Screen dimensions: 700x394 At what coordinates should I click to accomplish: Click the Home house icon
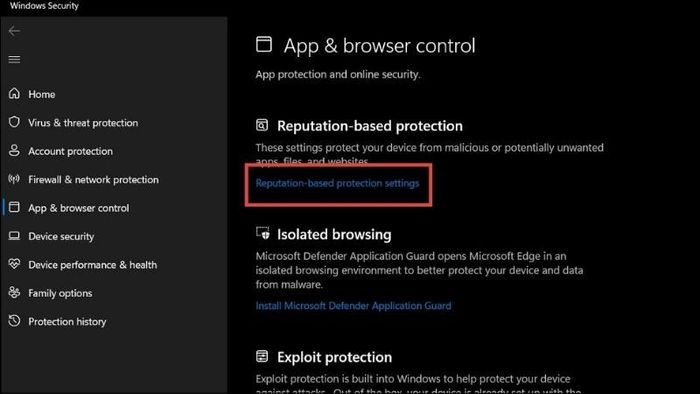[x=14, y=93]
